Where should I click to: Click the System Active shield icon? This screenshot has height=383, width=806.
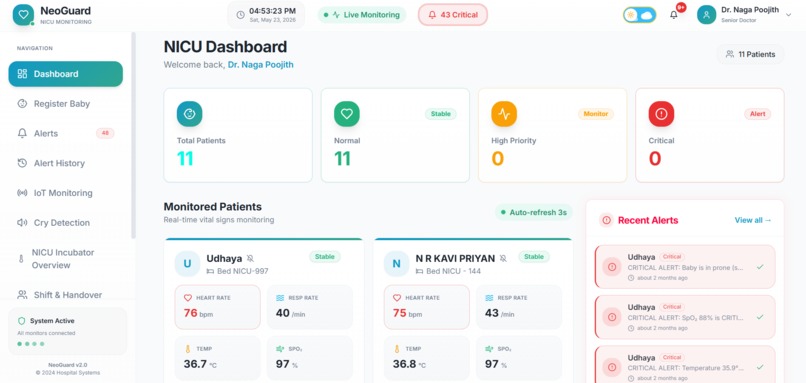(22, 321)
